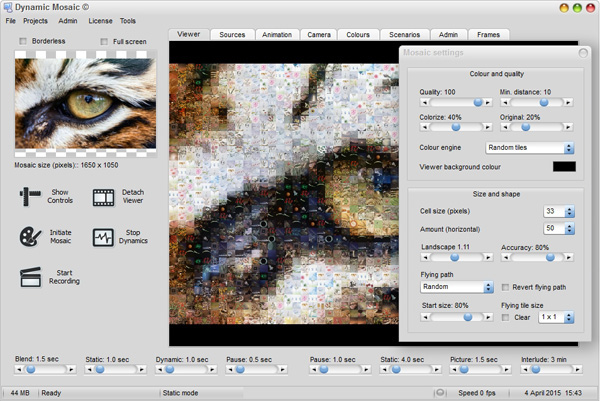This screenshot has height=401, width=600.
Task: Click the Detach Viewer filmstrip icon
Action: (104, 197)
